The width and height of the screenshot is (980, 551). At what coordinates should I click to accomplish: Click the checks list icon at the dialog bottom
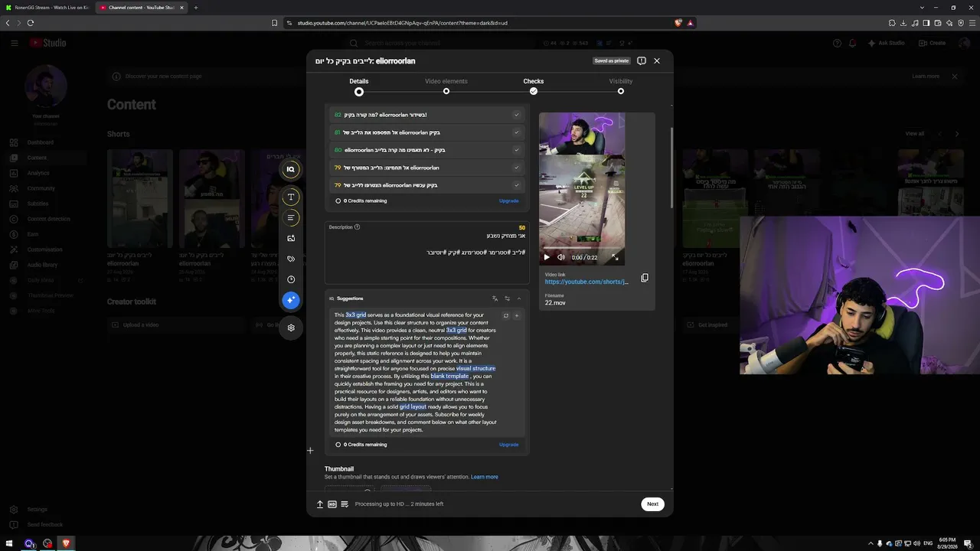pos(345,504)
